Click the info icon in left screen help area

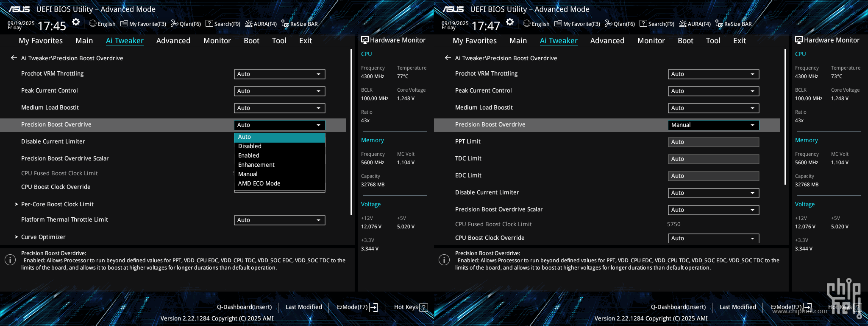coord(10,260)
